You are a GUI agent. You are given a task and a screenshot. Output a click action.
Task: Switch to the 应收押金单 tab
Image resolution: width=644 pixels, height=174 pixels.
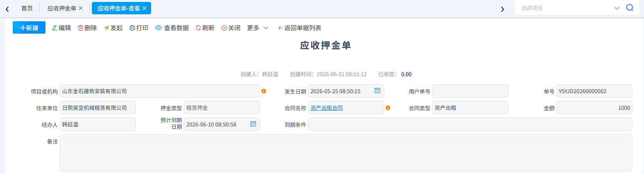coord(62,8)
